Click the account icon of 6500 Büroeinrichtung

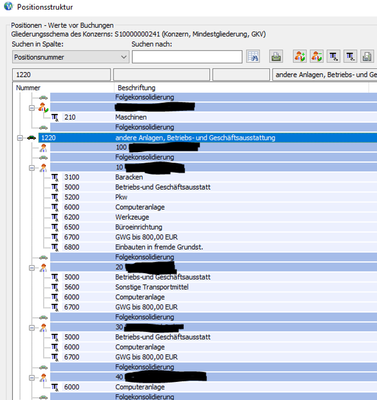[55, 227]
